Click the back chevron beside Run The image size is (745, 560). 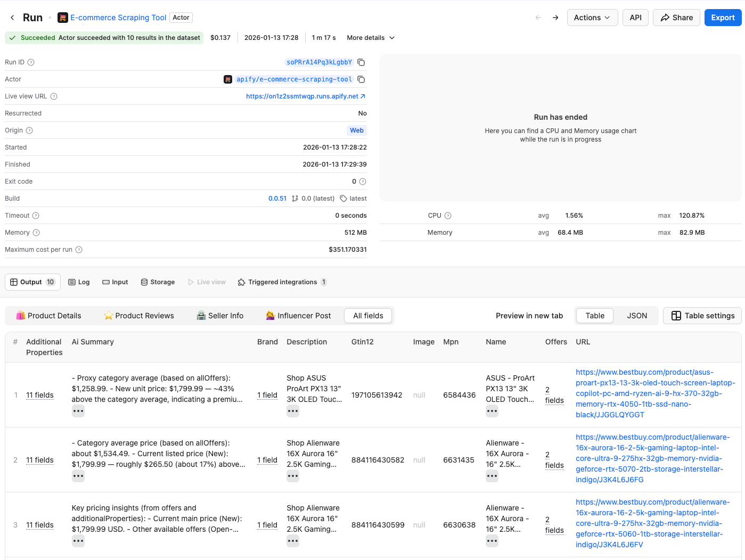click(x=12, y=18)
